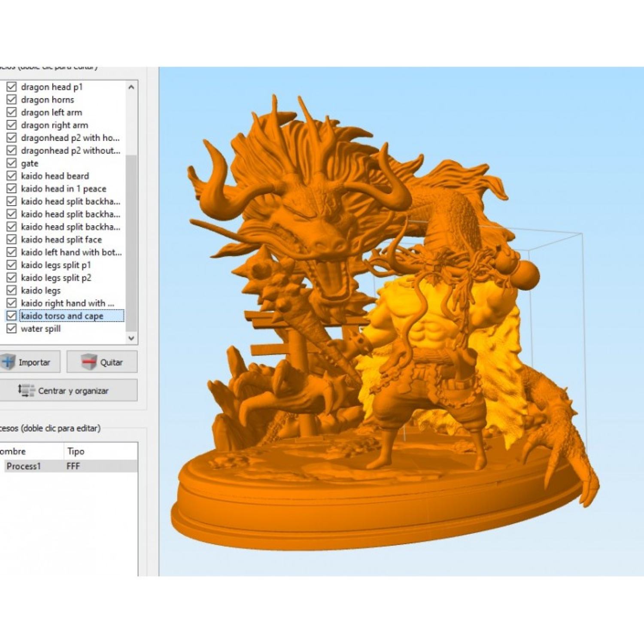The width and height of the screenshot is (644, 644).
Task: Toggle the kaido head in 1 peace checkbox
Action: click(x=12, y=189)
